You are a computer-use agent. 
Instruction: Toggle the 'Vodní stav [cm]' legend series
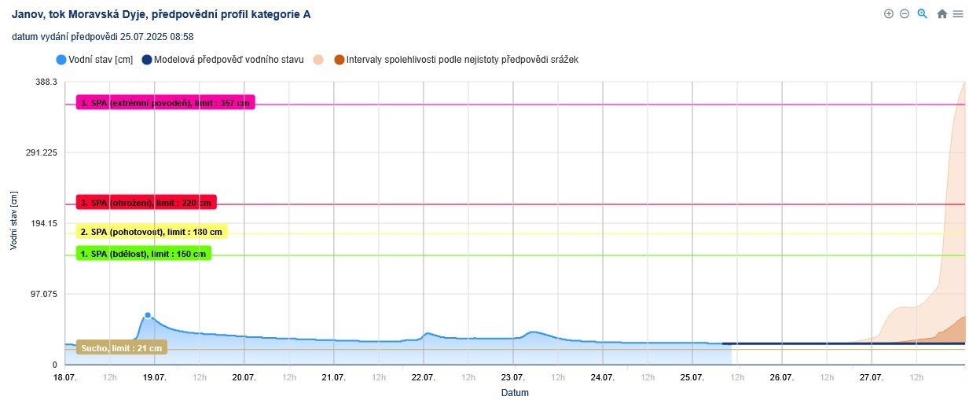(x=100, y=60)
